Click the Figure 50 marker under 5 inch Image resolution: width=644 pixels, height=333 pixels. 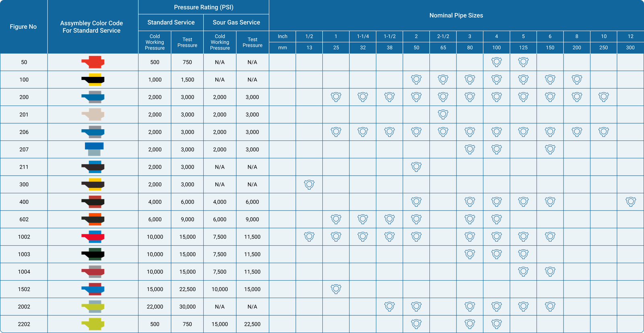523,62
